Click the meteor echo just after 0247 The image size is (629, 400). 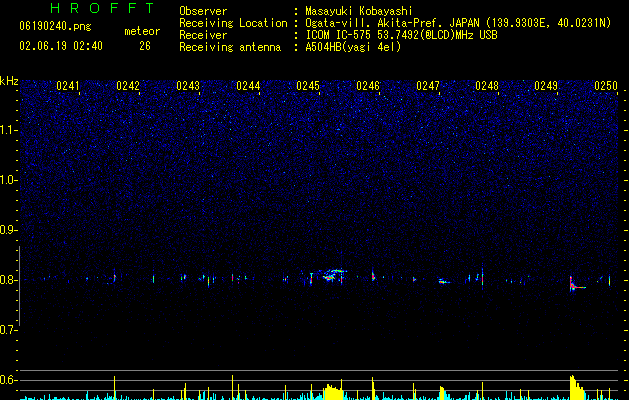coord(444,281)
